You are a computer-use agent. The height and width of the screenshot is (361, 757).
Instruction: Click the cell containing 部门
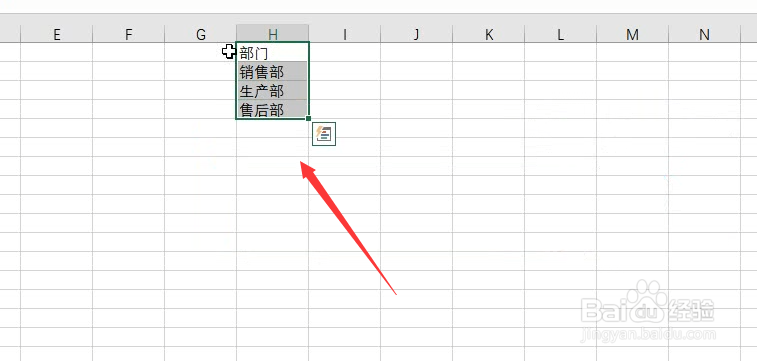273,52
